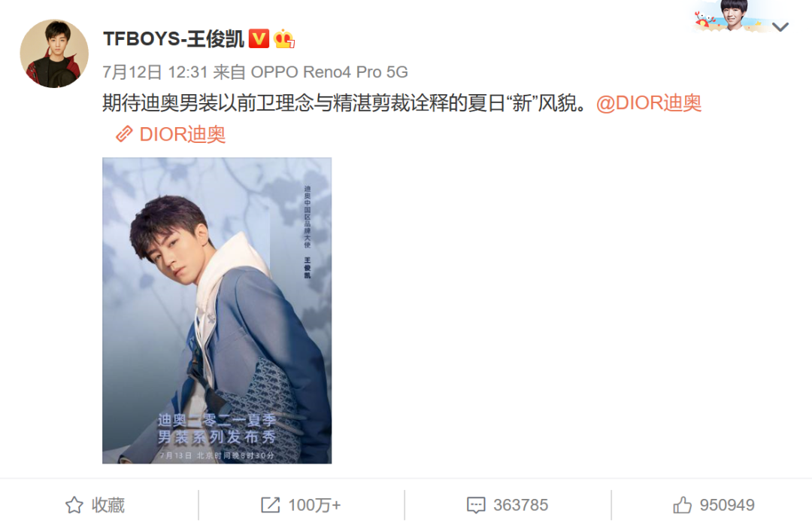The width and height of the screenshot is (812, 523).
Task: Open the profile avatar of 王俊凯
Action: coord(54,54)
